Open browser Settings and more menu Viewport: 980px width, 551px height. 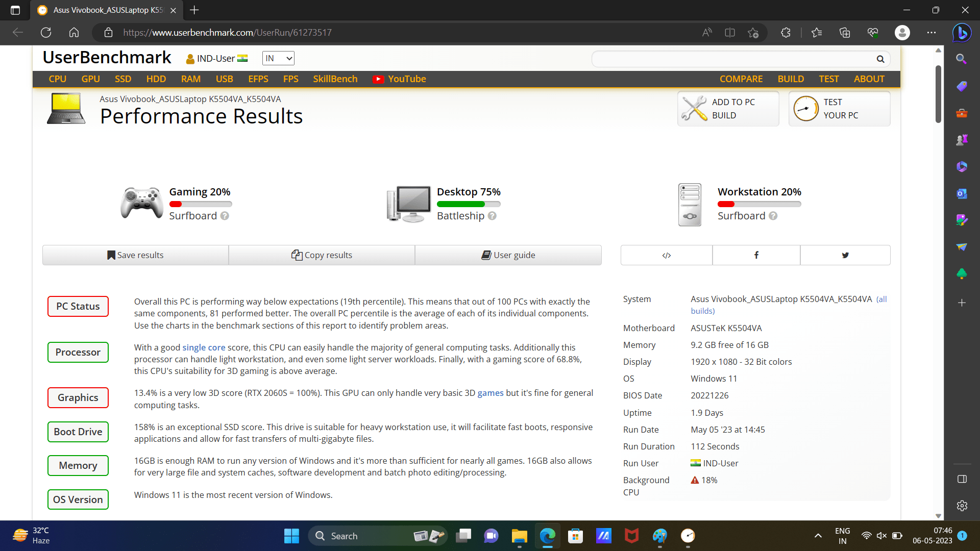[932, 33]
